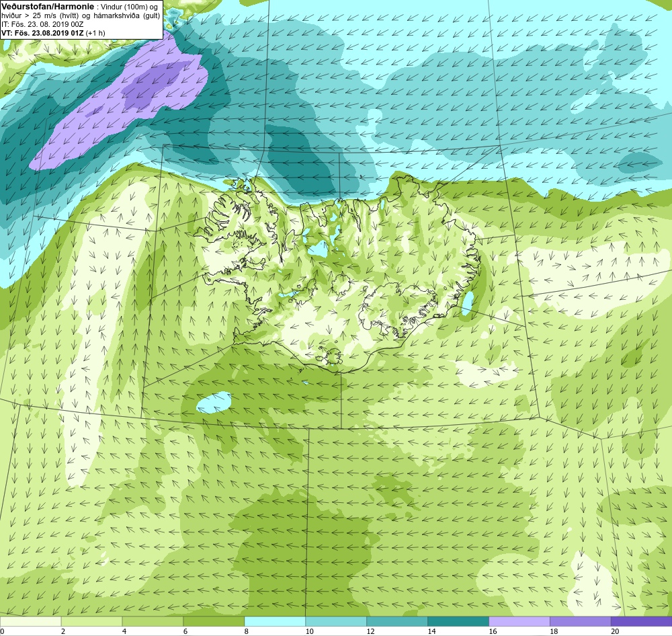Viewport: 672px width, 636px height.
Task: Click the scale label '8'
Action: pyautogui.click(x=247, y=631)
